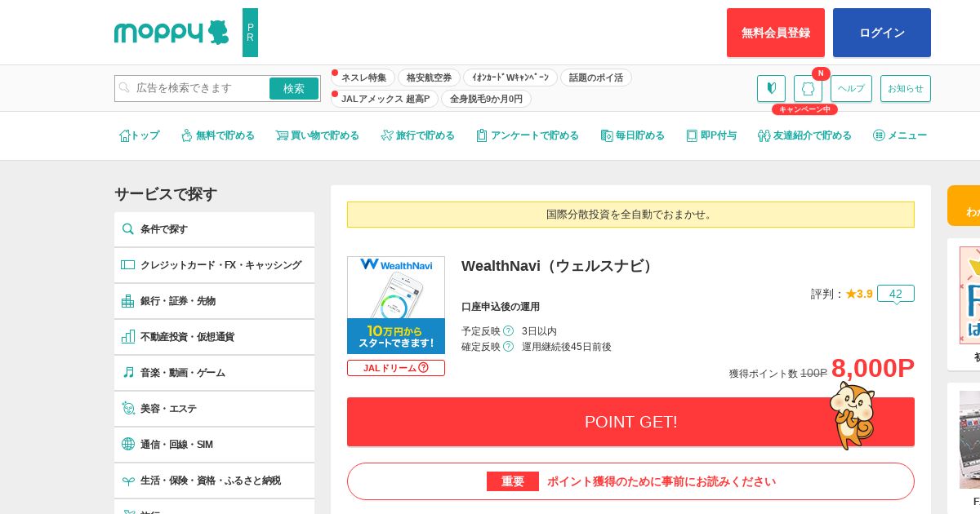Open the 格安航空券 tag
This screenshot has width=980, height=514.
pos(430,78)
